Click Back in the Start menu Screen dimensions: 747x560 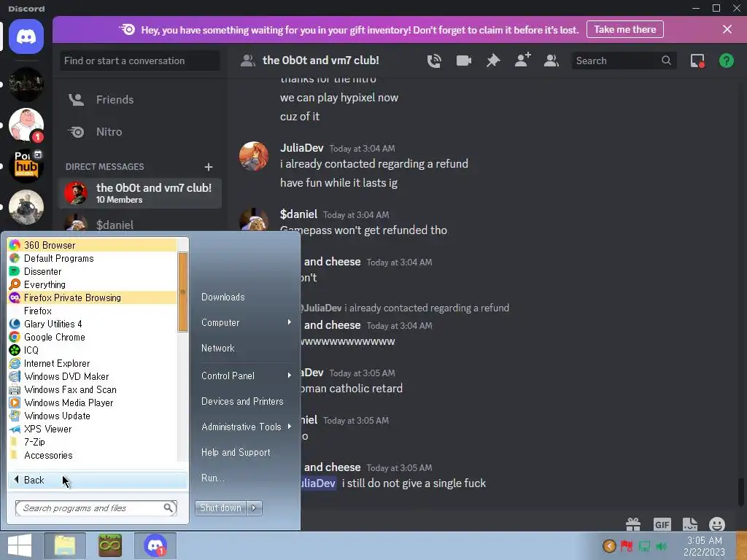click(x=97, y=480)
